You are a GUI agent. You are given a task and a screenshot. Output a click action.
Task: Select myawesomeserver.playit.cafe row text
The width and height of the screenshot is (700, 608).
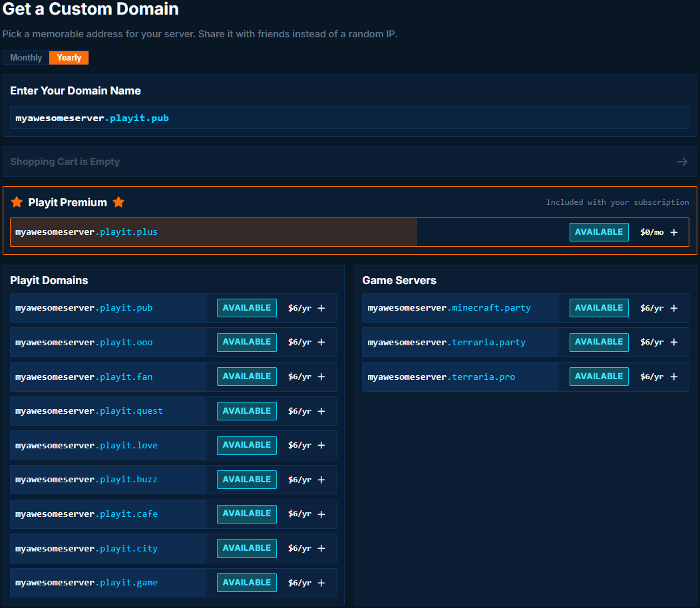point(86,514)
